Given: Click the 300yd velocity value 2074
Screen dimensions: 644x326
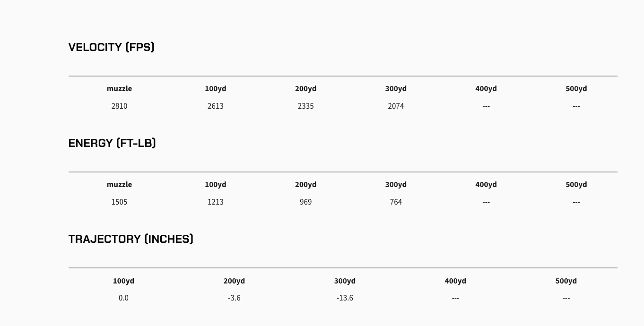Looking at the screenshot, I should [396, 106].
